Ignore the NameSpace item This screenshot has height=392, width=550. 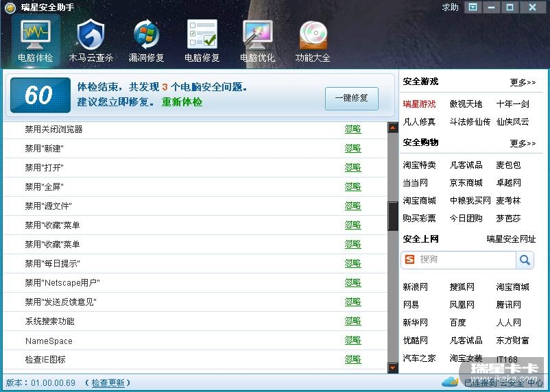click(x=353, y=340)
